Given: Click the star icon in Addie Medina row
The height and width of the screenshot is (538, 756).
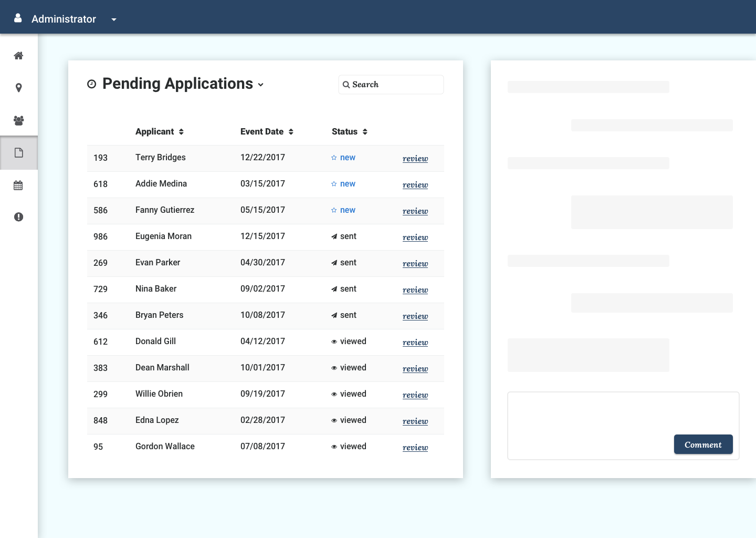Looking at the screenshot, I should [x=334, y=184].
